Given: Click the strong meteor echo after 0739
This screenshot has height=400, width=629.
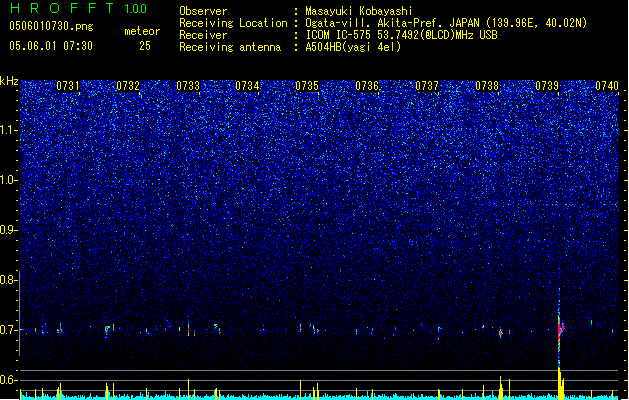Looking at the screenshot, I should [x=560, y=328].
